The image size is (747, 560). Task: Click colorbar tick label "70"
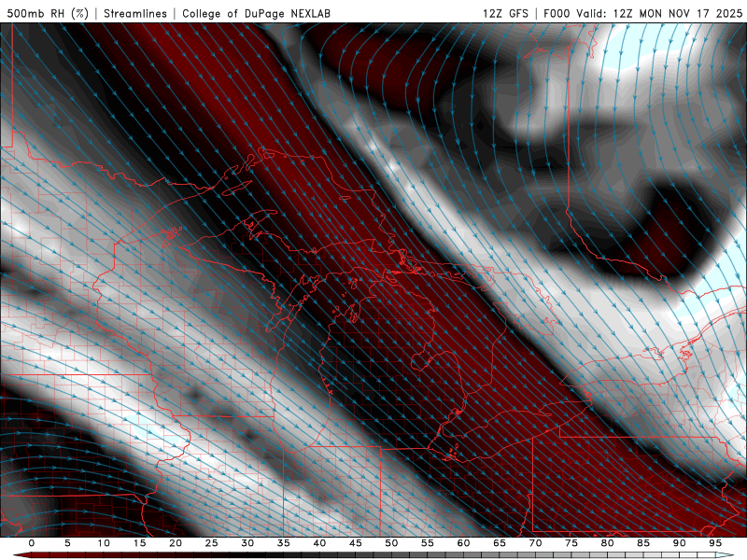535,543
